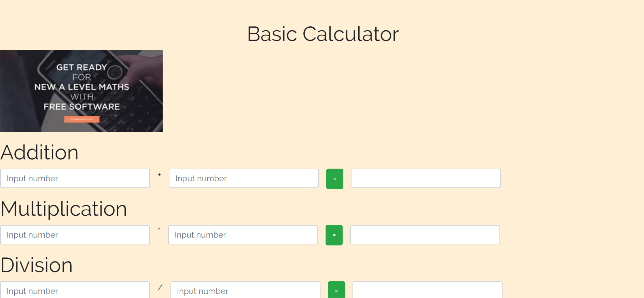Click the Division section heading
644x298 pixels.
click(x=36, y=265)
